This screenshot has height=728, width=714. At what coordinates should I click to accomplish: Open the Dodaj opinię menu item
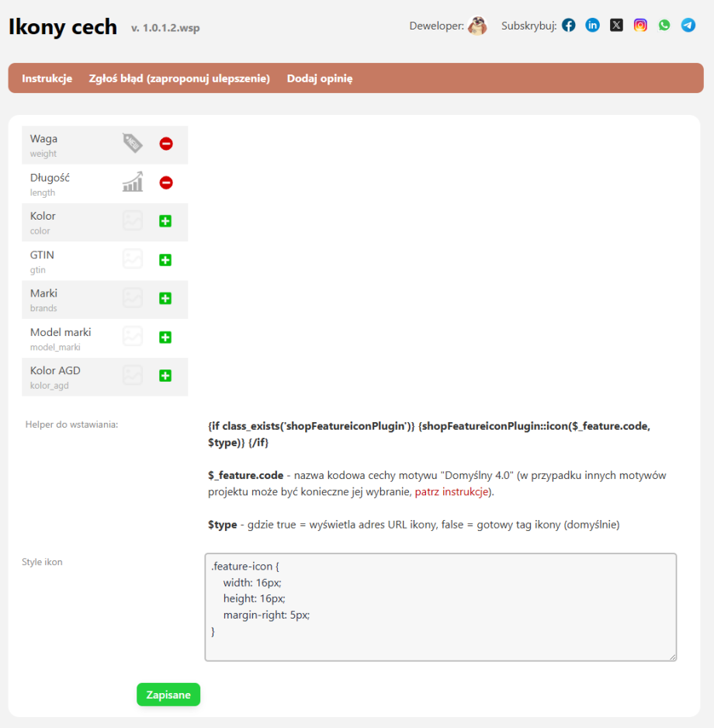coord(320,78)
